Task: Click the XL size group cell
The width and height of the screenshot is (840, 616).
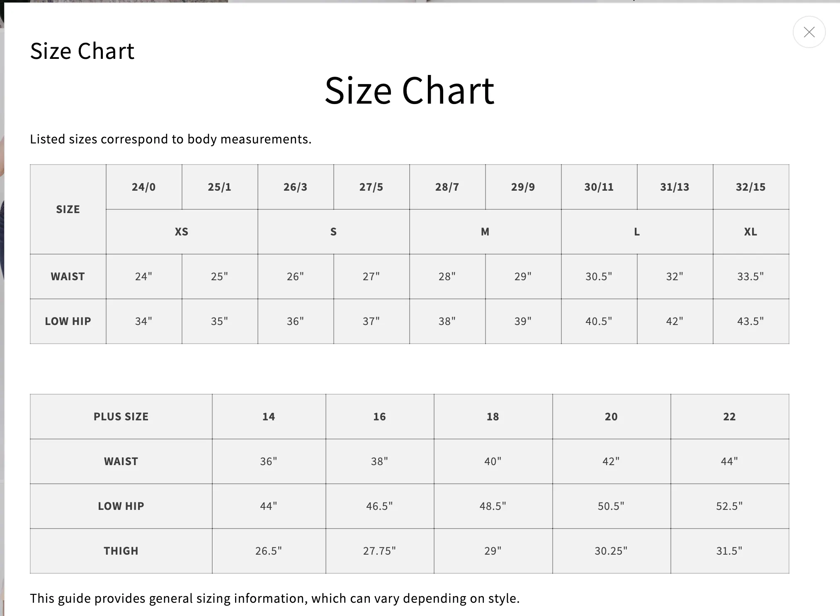Action: 751,232
